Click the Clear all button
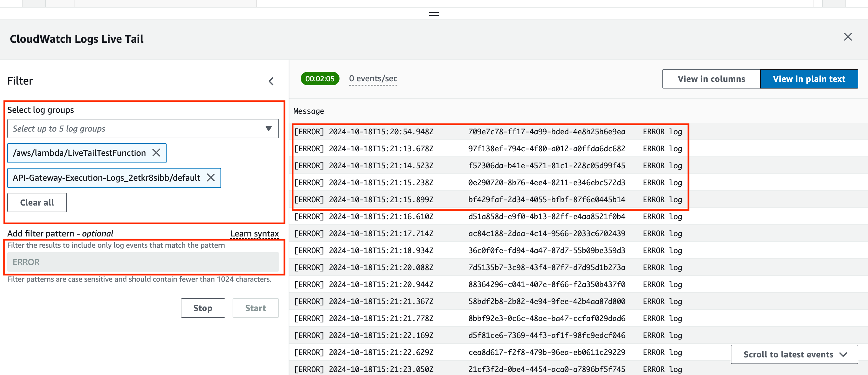The image size is (868, 375). 37,202
